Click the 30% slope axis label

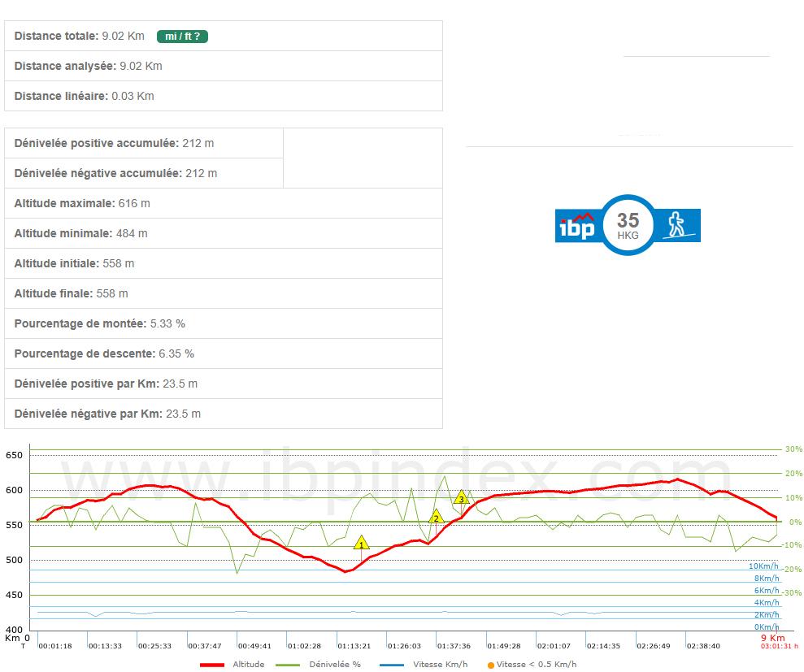pyautogui.click(x=792, y=449)
